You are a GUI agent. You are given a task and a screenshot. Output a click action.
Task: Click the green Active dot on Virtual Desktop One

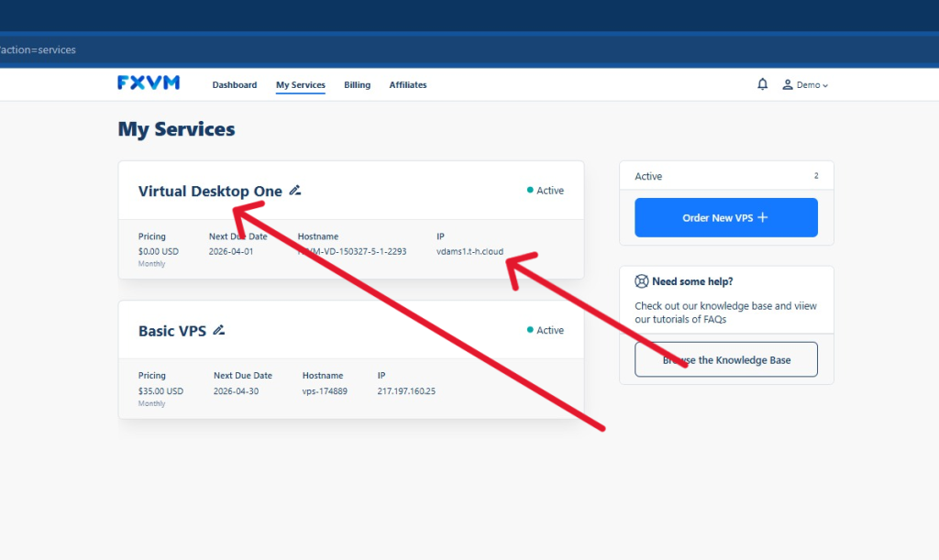pyautogui.click(x=530, y=191)
